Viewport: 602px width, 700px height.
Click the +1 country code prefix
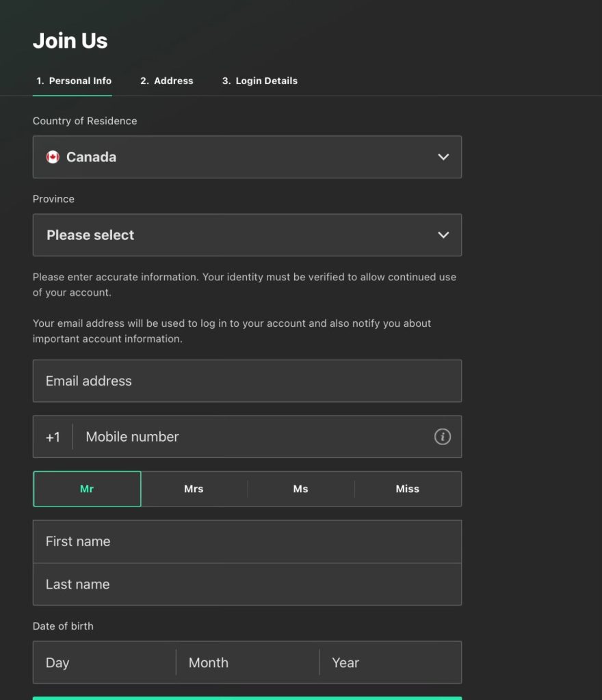click(x=53, y=436)
